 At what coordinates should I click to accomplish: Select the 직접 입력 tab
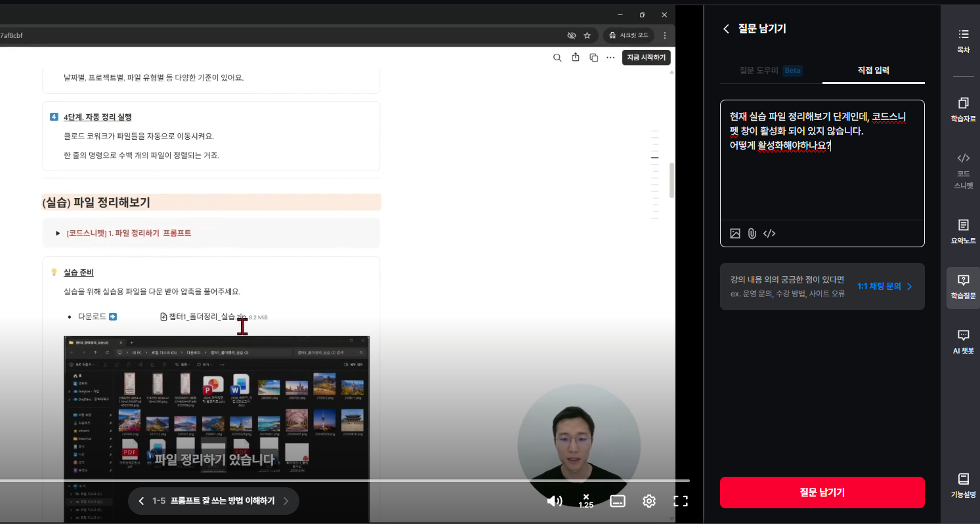pos(874,70)
